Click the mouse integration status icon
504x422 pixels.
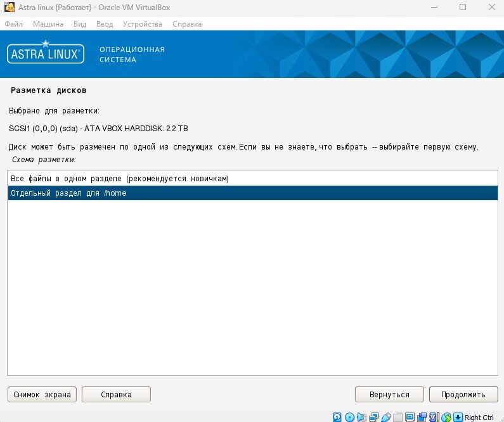tap(446, 417)
